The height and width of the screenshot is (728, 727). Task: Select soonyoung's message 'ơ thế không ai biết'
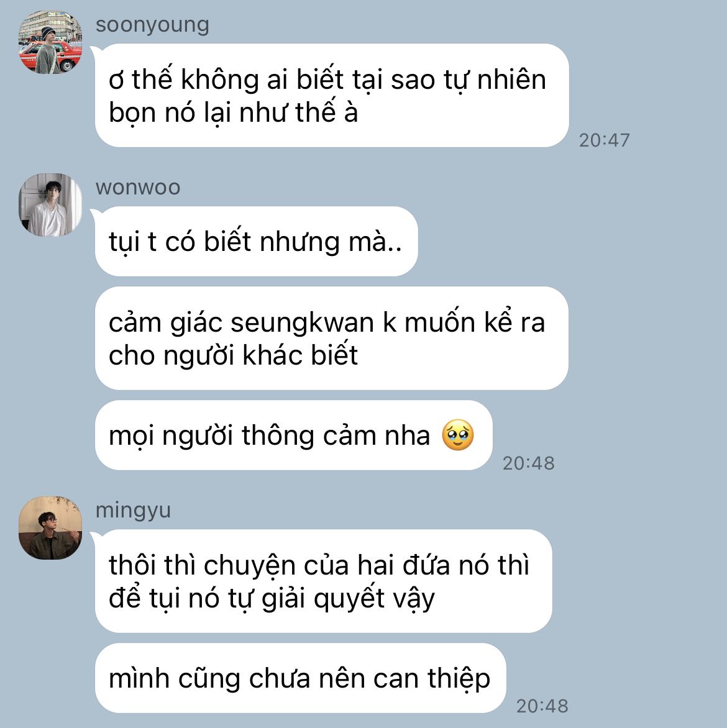(332, 95)
